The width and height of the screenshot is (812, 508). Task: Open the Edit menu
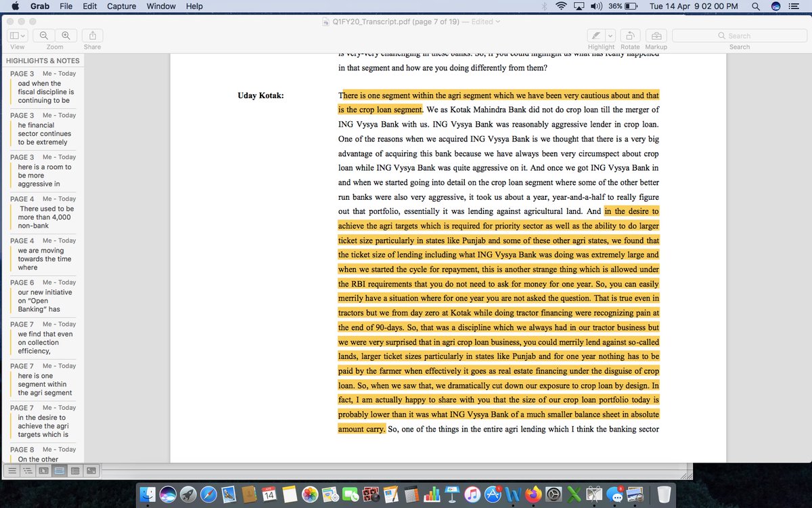tap(89, 6)
